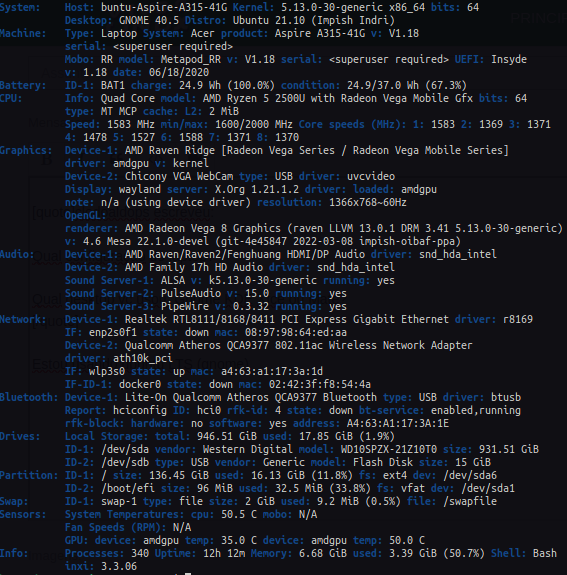
Task: Click the 'ALSA' sound server name
Action: click(x=173, y=281)
